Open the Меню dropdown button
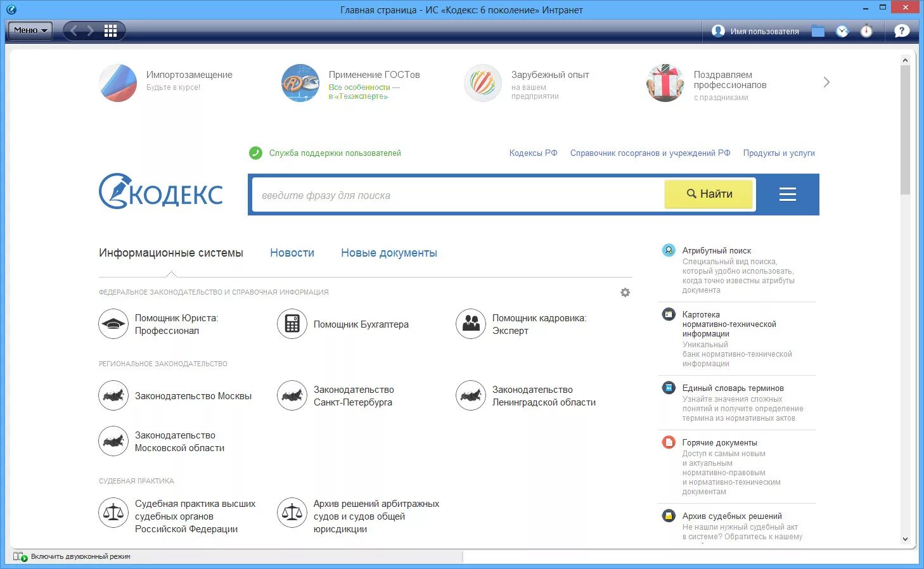 coord(30,30)
